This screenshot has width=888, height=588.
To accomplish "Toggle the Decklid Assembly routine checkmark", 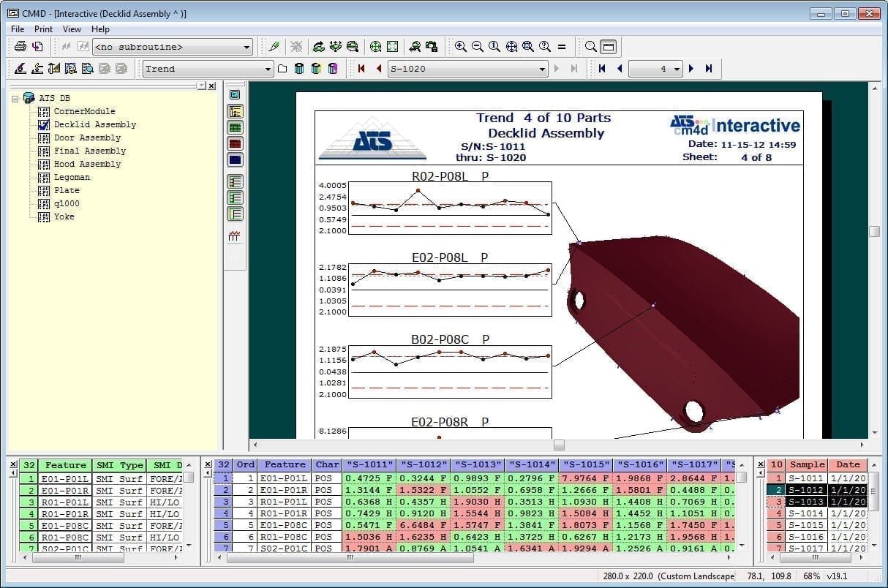I will 43,124.
